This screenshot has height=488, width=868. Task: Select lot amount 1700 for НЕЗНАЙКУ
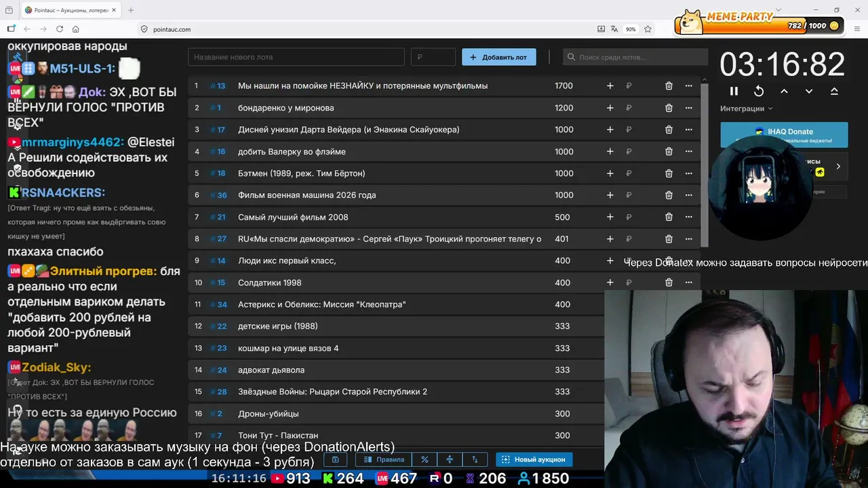tap(564, 86)
